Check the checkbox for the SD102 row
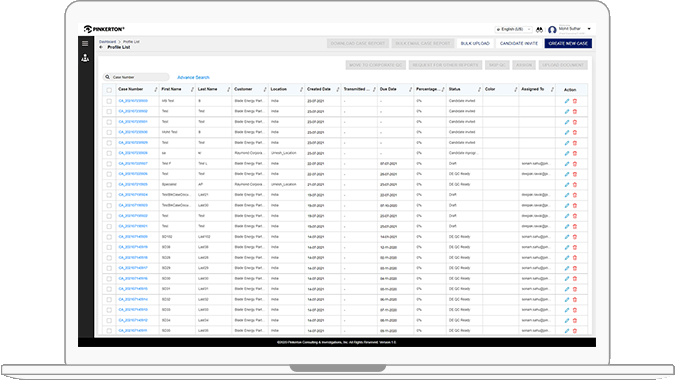 109,237
